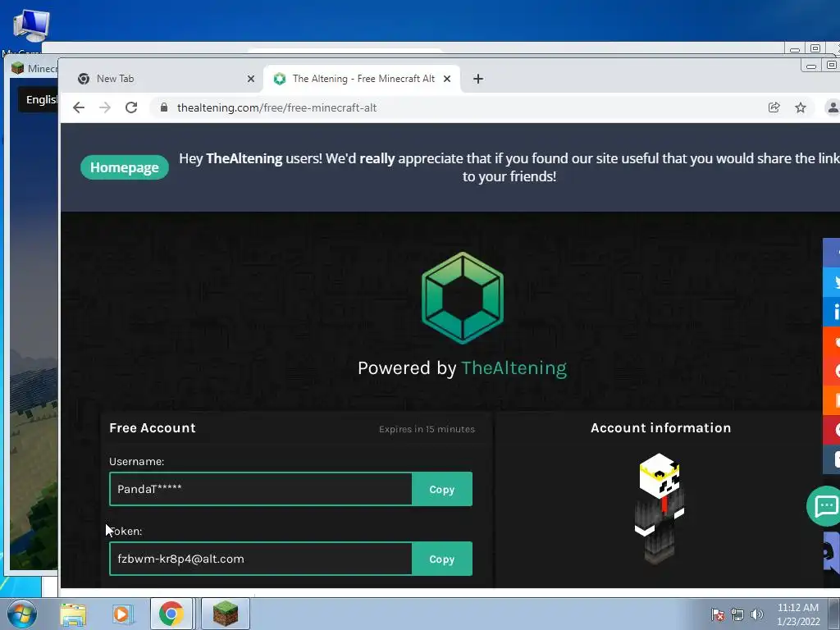
Task: Click the padlock site info icon
Action: coord(164,107)
